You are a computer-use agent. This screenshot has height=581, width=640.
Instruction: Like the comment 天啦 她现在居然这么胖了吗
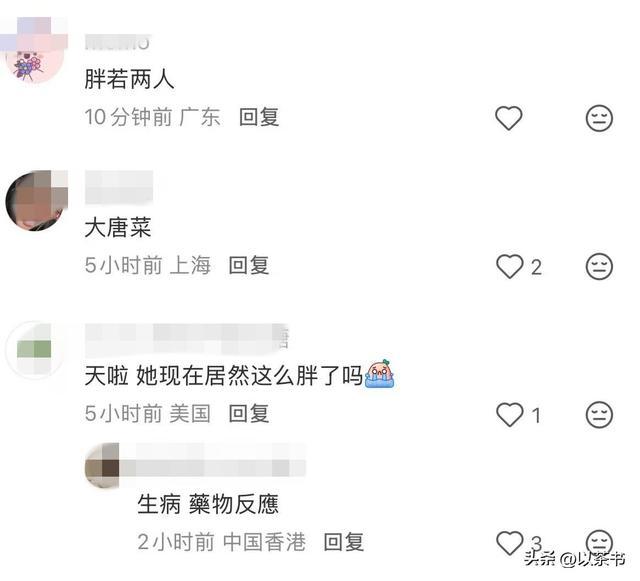coord(509,415)
